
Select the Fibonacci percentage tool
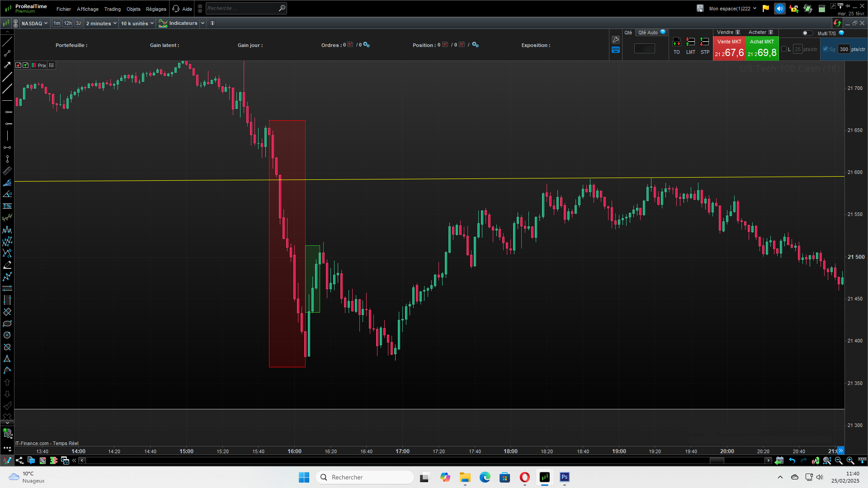pos(7,206)
